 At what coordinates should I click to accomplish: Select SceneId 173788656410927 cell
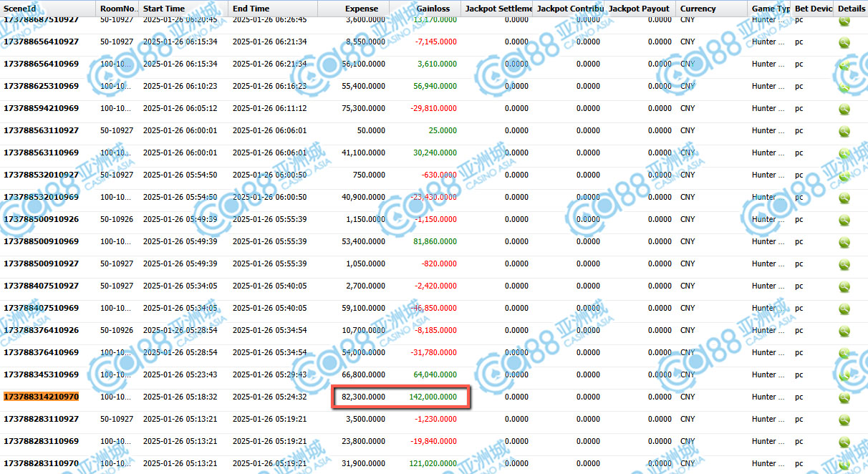(x=42, y=42)
